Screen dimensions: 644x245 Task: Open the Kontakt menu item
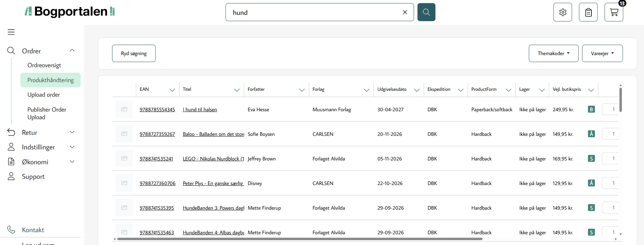coord(33,230)
